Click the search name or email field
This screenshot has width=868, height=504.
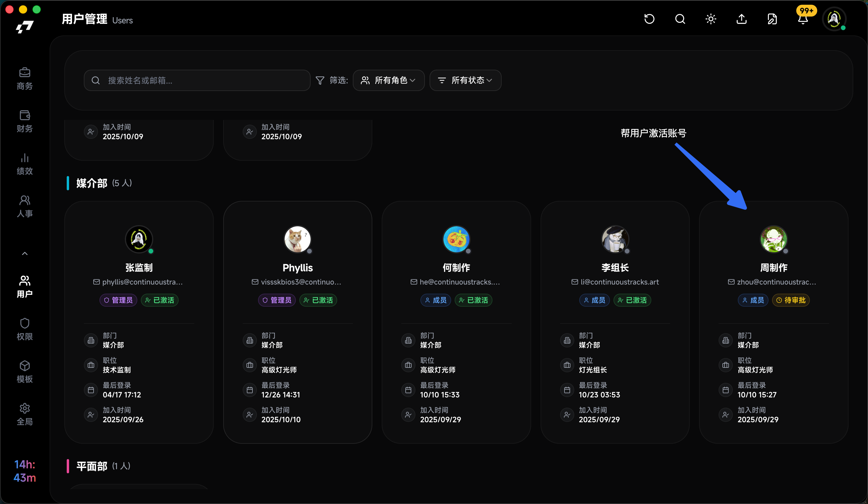tap(197, 80)
